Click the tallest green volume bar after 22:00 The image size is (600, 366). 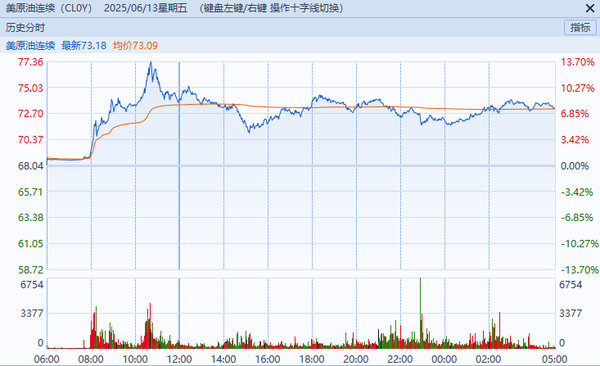420,313
